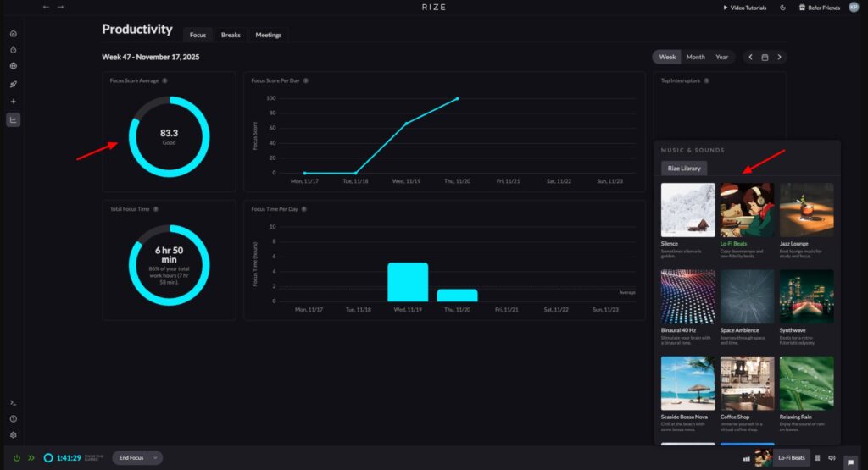Open the Video Tutorials link
868x470 pixels.
pos(745,8)
